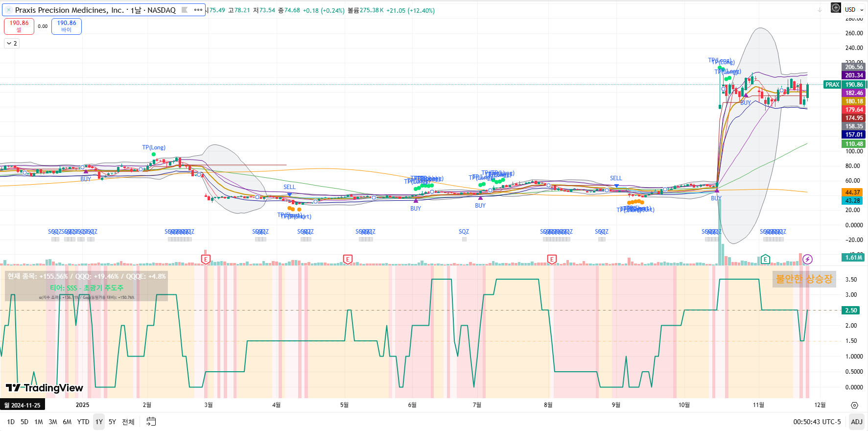Open the three-dots more menu in symbol legend
The width and height of the screenshot is (868, 431).
tap(198, 10)
